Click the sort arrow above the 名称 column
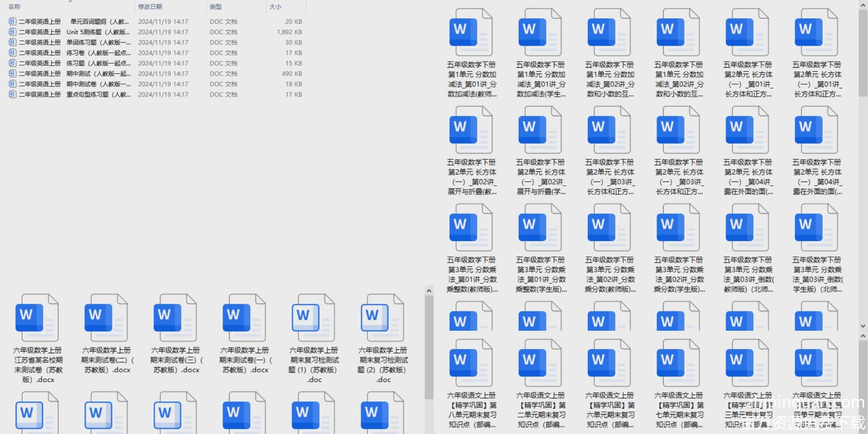The width and height of the screenshot is (868, 434). pyautogui.click(x=70, y=2)
